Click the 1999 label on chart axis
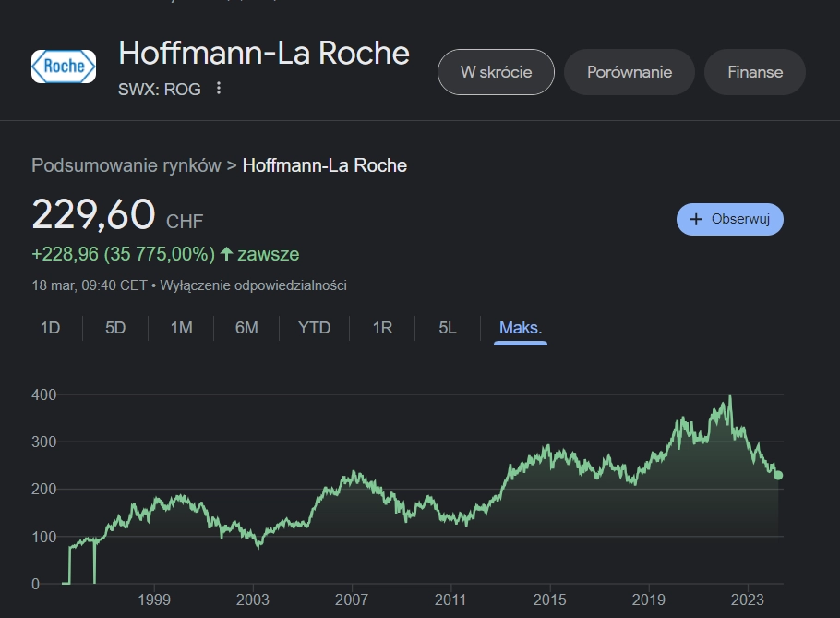Viewport: 840px width, 618px height. point(154,600)
